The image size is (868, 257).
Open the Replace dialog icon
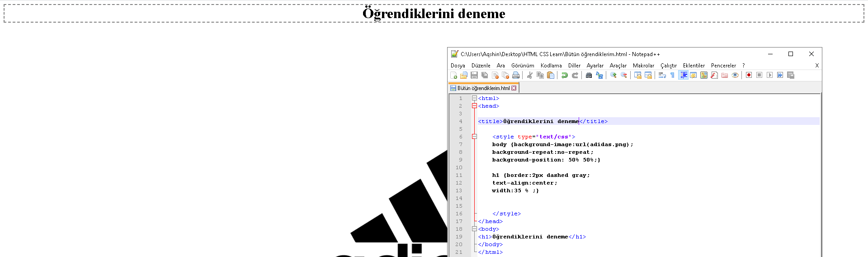point(599,75)
